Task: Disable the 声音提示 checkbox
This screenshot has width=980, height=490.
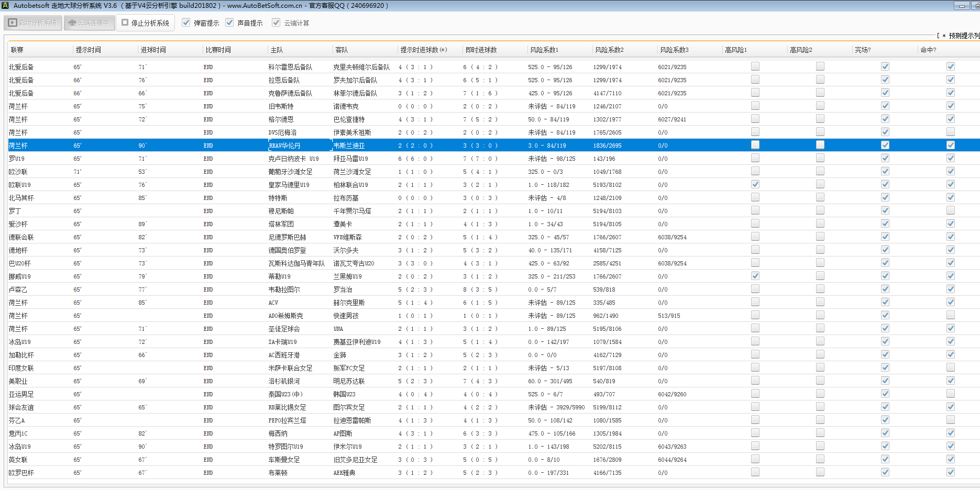Action: tap(229, 23)
